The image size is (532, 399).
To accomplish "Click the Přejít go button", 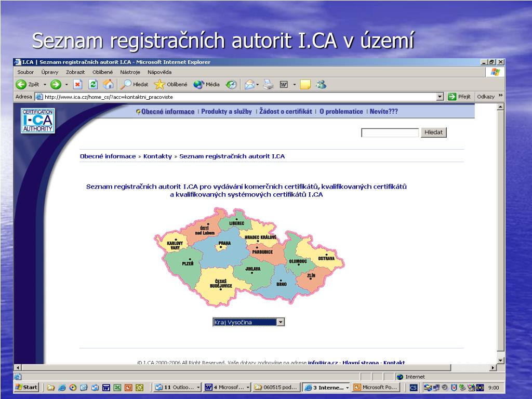I will (459, 97).
